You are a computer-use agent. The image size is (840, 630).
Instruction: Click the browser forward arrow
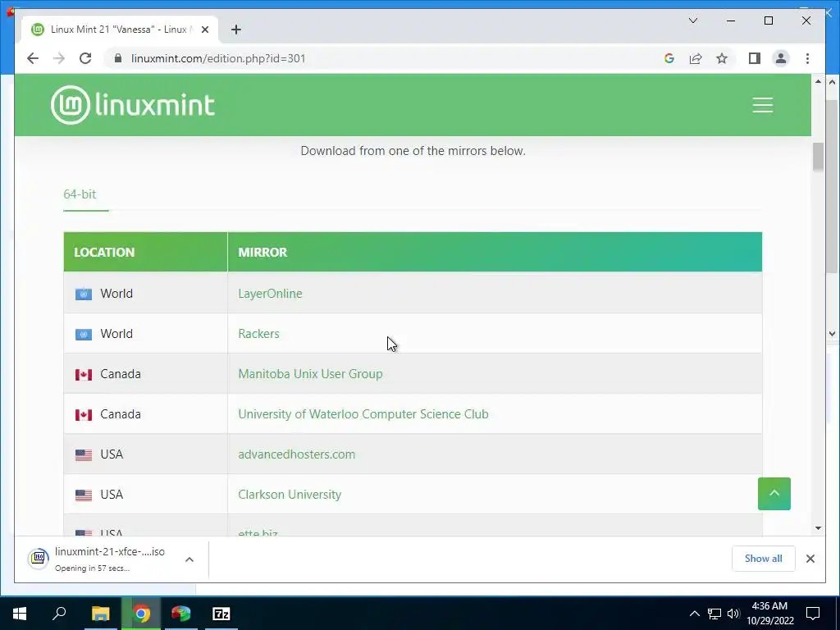(59, 58)
